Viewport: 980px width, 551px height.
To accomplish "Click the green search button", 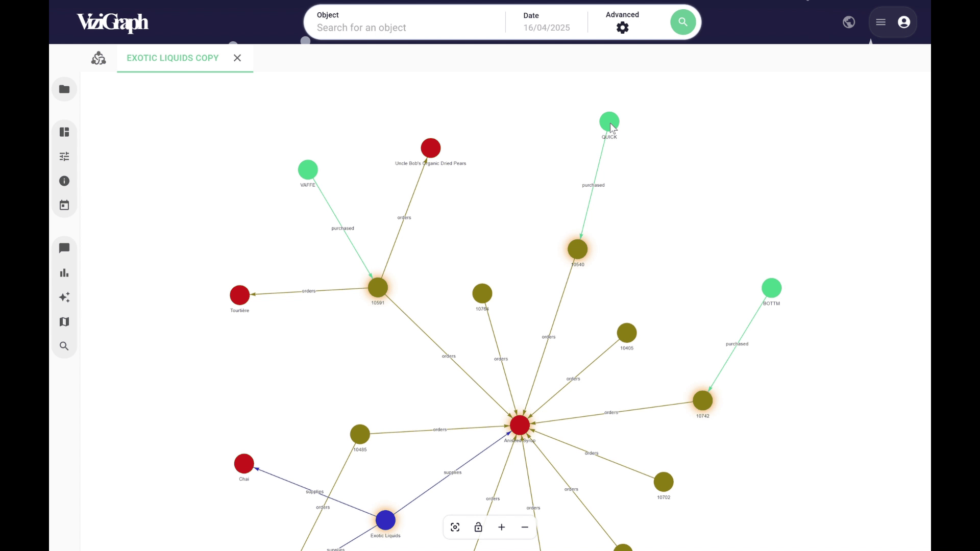I will coord(683,22).
